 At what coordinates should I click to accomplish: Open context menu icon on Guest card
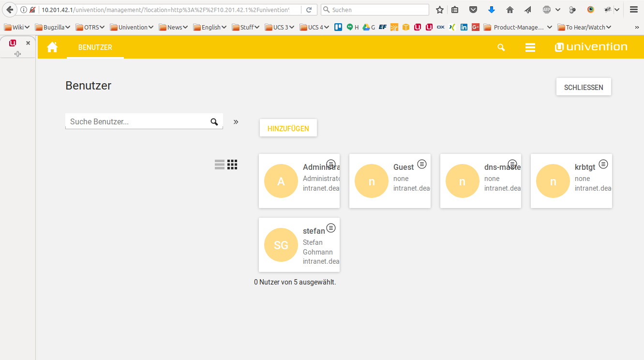[x=422, y=164]
